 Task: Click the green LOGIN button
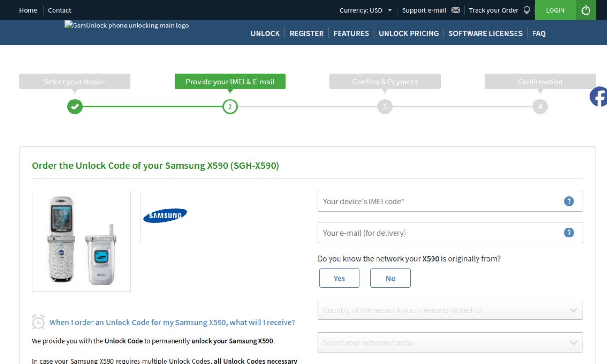[555, 10]
